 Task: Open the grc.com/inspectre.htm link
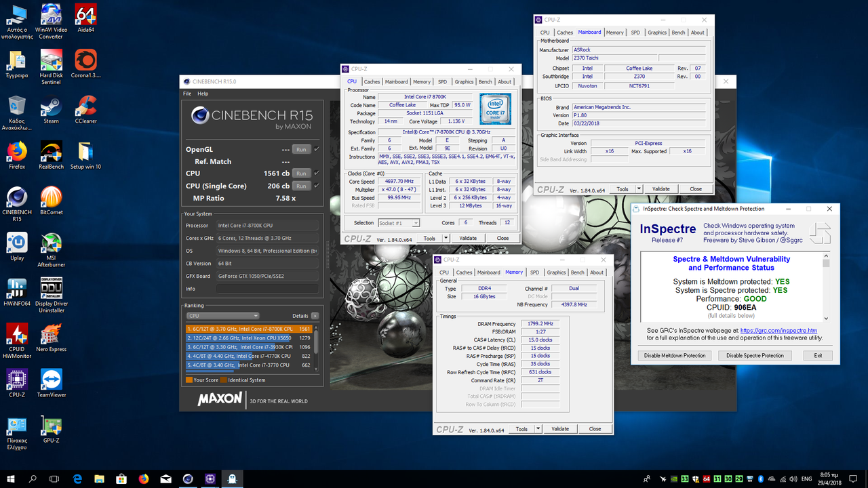coord(778,331)
